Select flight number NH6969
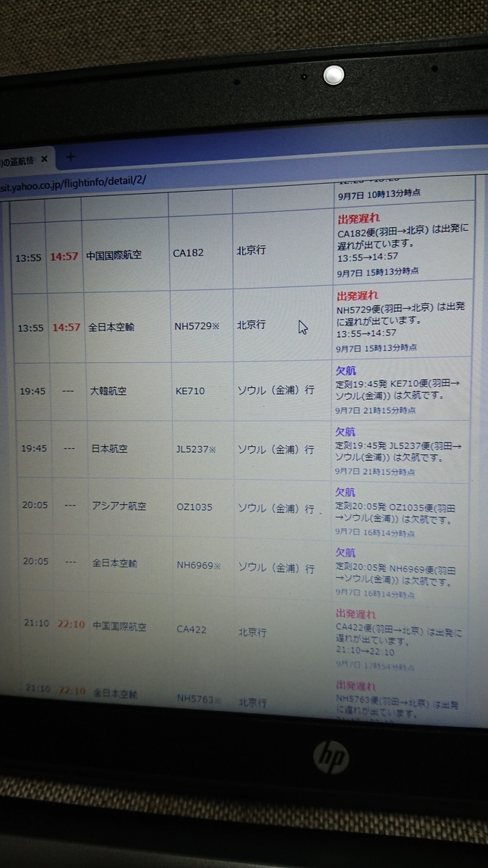This screenshot has height=868, width=488. [199, 566]
